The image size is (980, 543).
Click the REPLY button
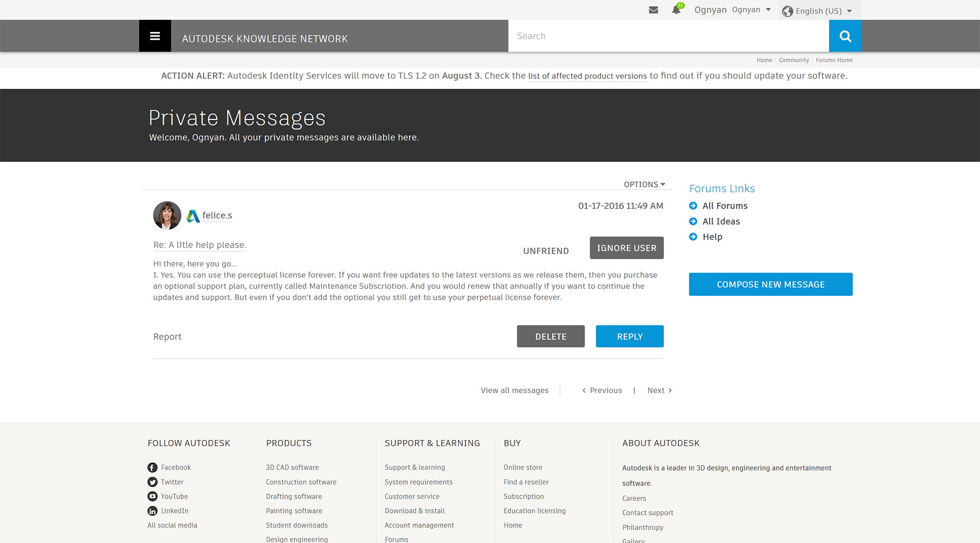coord(629,336)
